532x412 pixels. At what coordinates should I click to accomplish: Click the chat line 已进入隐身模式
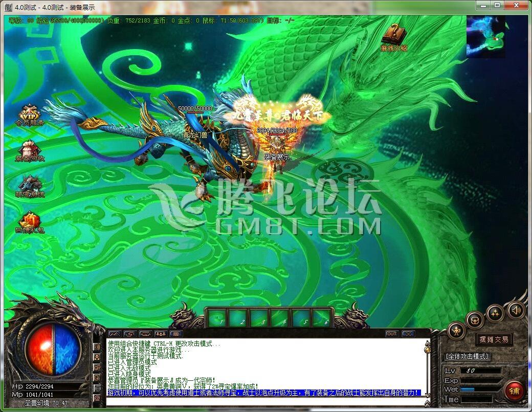pos(129,374)
